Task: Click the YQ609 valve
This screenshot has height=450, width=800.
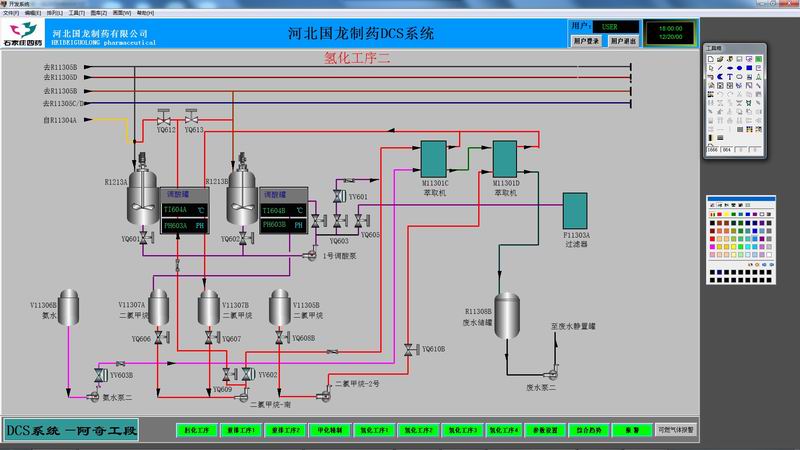Action: point(230,375)
